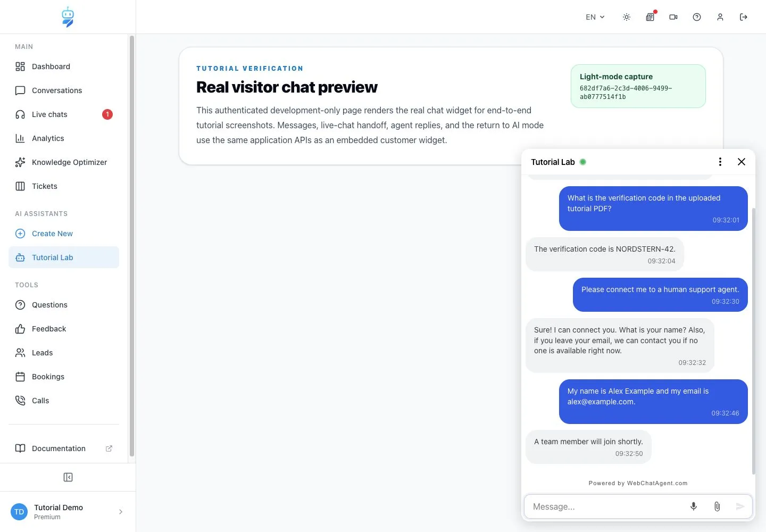
Task: Click the Tutorial Lab robot icon in the sidebar
Action: [20, 257]
